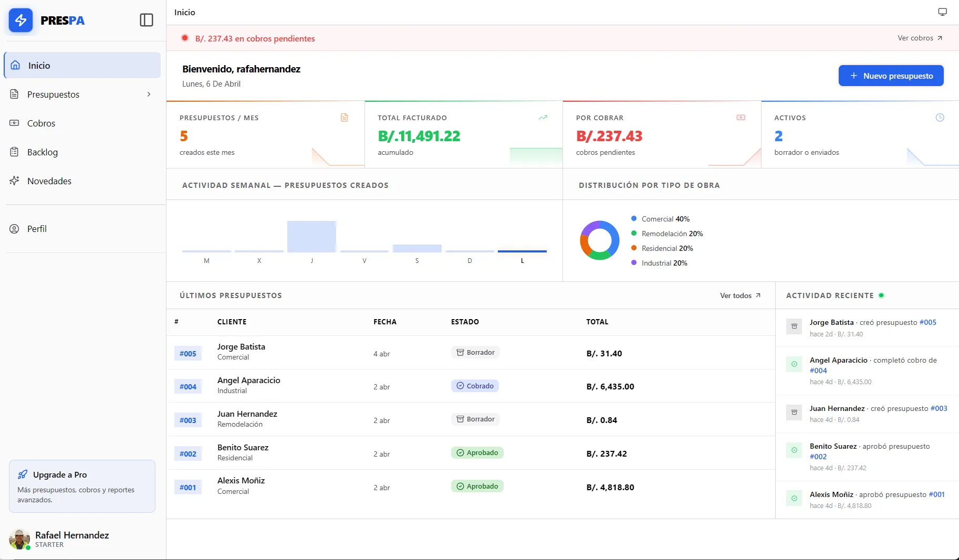This screenshot has width=959, height=560.
Task: Click the monitor icon near Inicio header
Action: [941, 11]
